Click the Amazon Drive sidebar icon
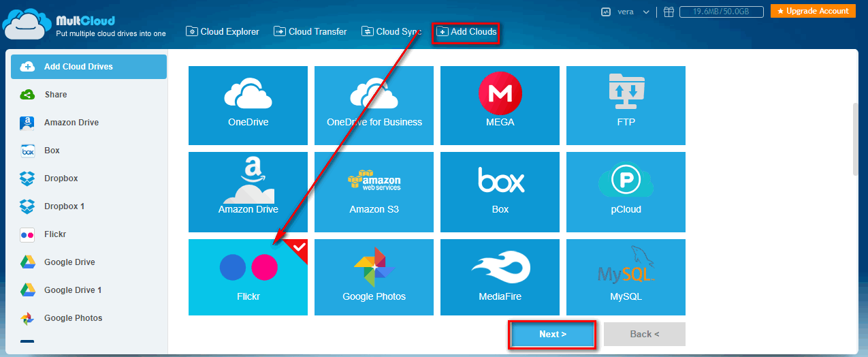Screen dimensions: 868x357 click(x=27, y=123)
